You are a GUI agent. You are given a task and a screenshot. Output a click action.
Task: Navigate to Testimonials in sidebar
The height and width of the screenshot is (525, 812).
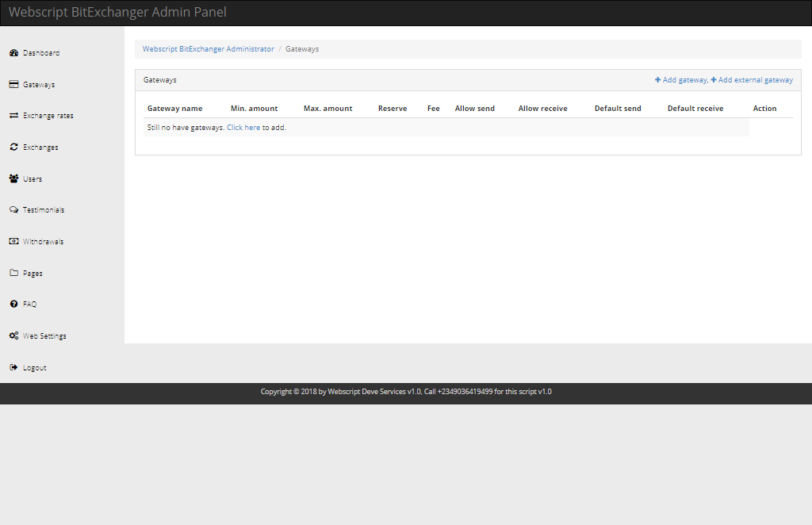[44, 209]
